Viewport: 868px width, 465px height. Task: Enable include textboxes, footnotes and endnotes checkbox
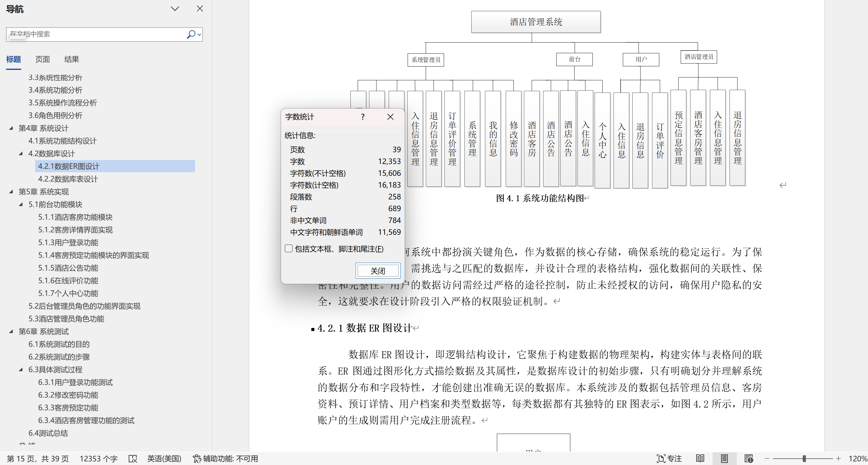coord(288,248)
